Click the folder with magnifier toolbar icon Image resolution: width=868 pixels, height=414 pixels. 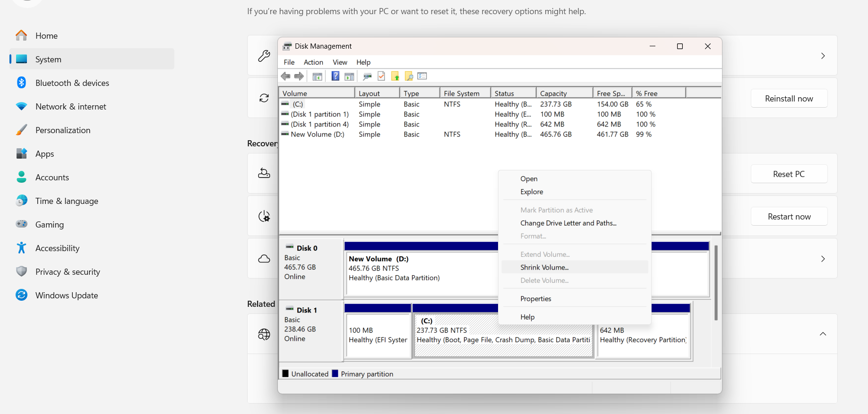(x=409, y=76)
